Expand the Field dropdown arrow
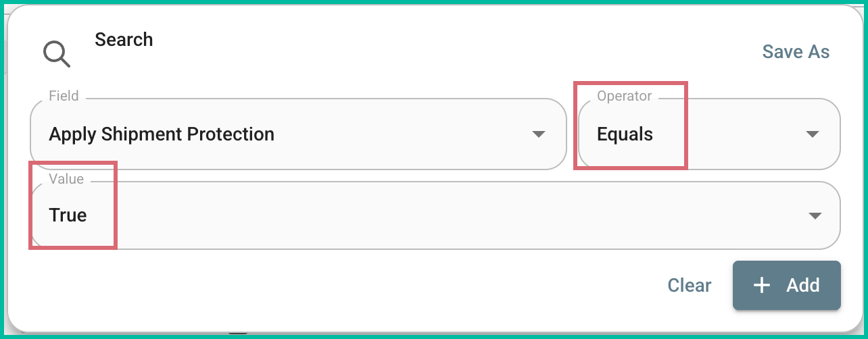Image resolution: width=868 pixels, height=339 pixels. pyautogui.click(x=538, y=134)
